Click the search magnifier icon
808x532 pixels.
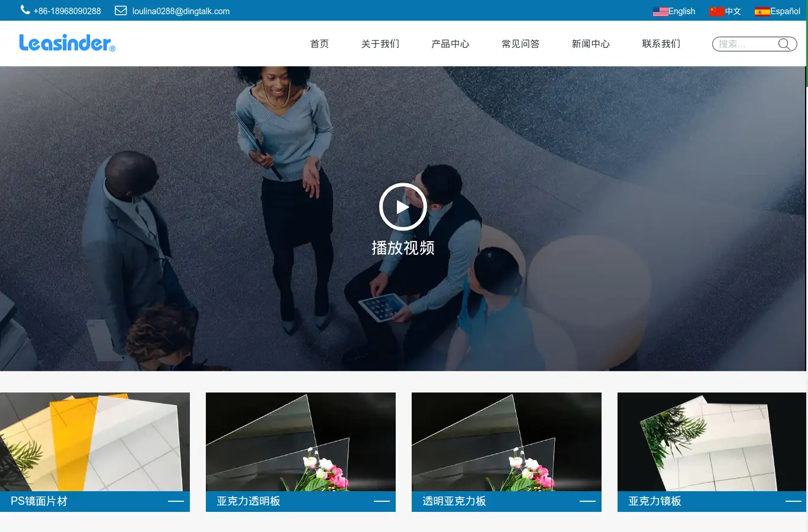784,44
